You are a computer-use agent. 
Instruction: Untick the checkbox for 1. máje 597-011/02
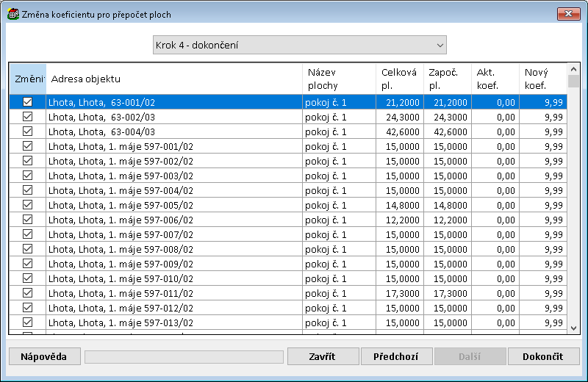(27, 293)
